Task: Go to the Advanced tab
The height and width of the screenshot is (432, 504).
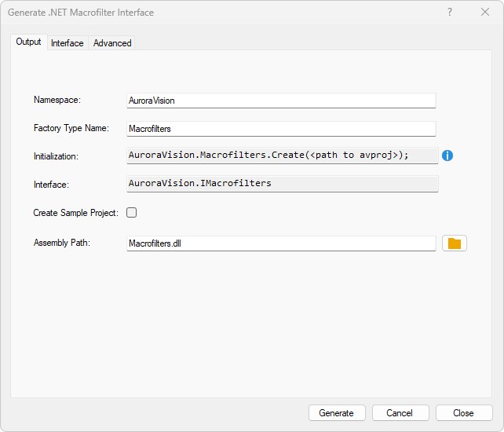Action: click(x=112, y=43)
